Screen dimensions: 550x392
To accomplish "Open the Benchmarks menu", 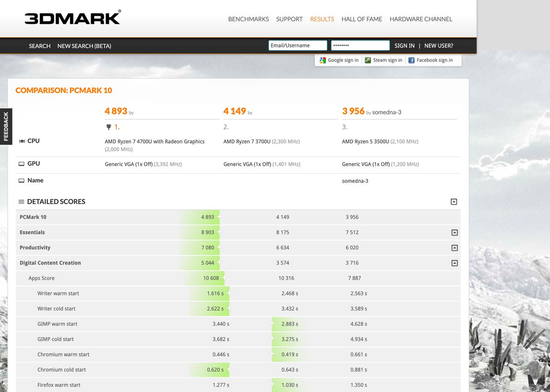I will tap(248, 19).
